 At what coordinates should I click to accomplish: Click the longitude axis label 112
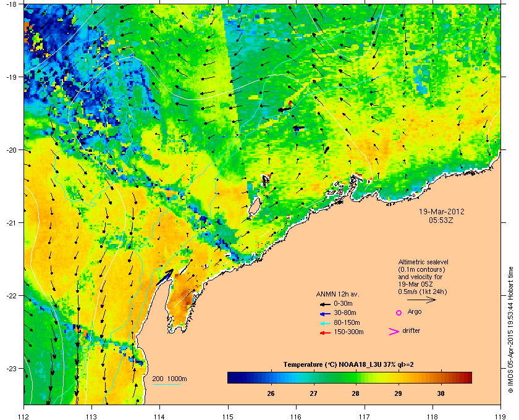[x=24, y=417]
